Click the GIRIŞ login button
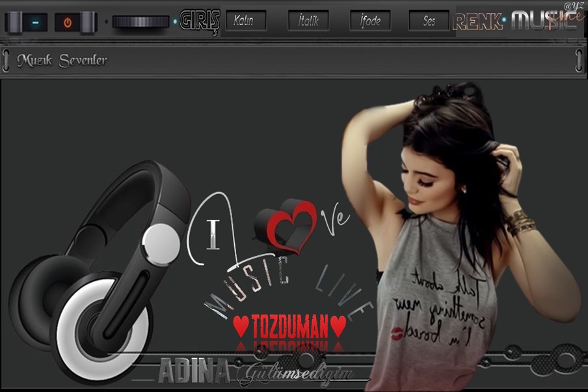The image size is (588, 392). click(200, 21)
